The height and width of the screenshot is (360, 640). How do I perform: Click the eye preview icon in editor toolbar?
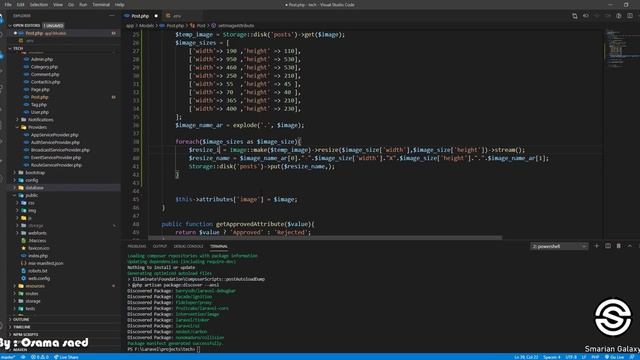586,16
